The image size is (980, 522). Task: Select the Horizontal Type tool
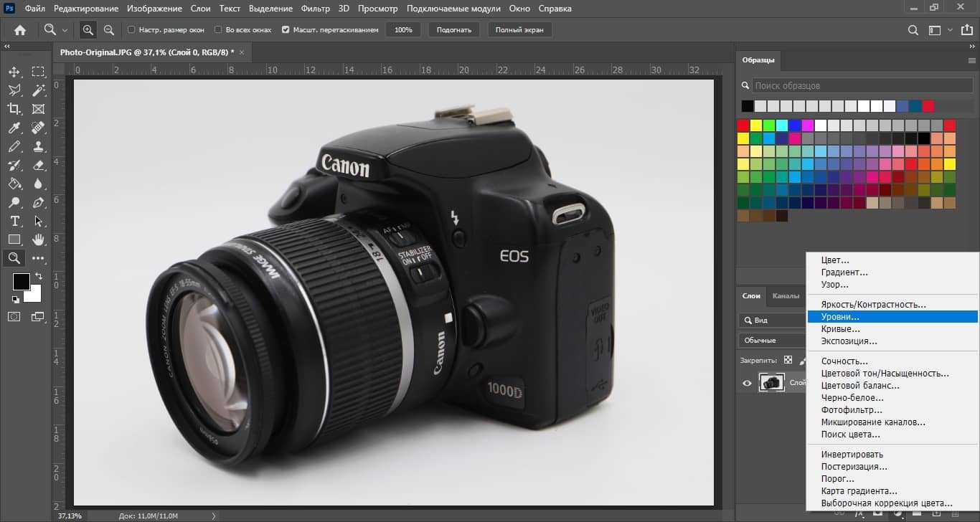[14, 221]
